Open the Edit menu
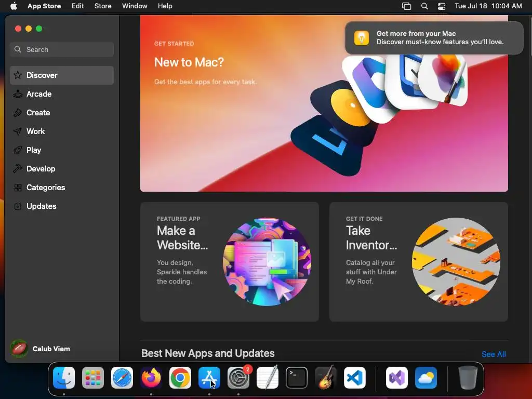Screen dimensions: 532x399 [78, 6]
